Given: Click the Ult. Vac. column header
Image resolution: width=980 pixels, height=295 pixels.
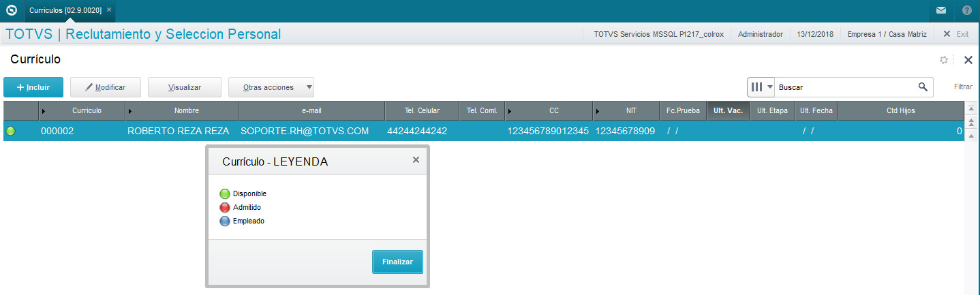Looking at the screenshot, I should tap(728, 110).
